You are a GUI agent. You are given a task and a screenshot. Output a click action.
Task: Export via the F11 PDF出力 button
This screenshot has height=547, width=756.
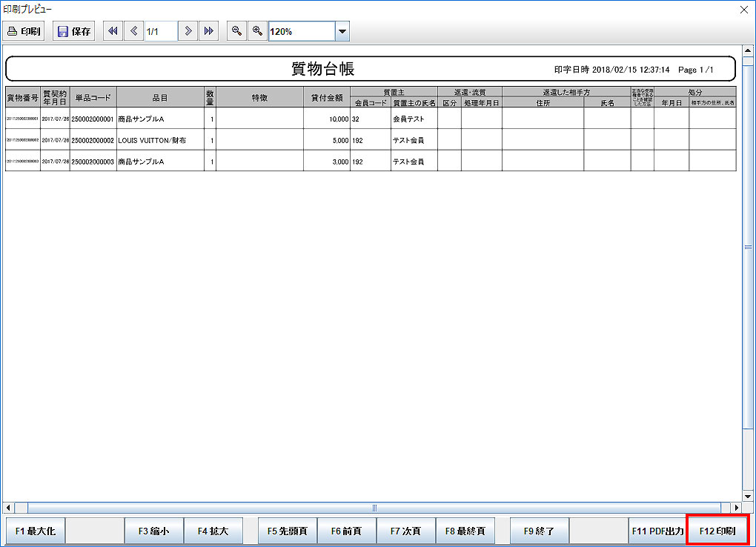point(657,531)
